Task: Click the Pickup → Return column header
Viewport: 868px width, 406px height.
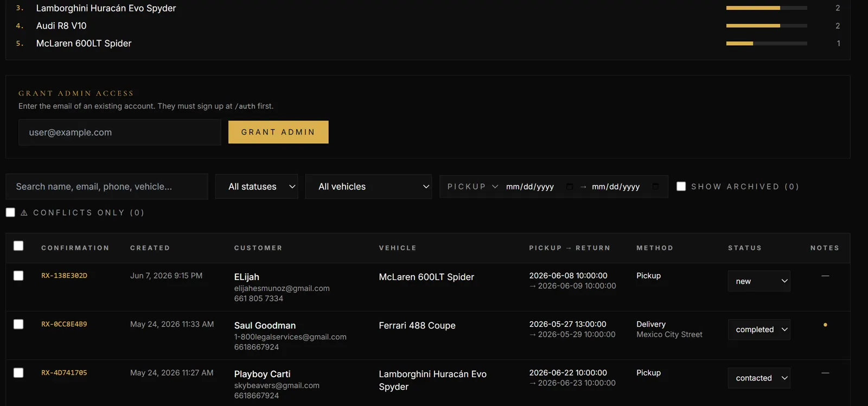Action: [x=570, y=248]
